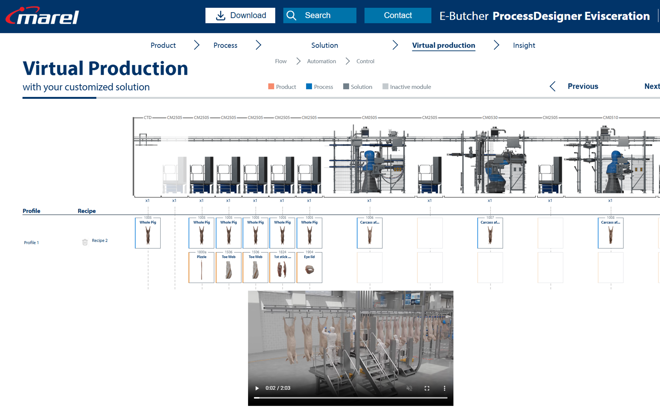Open the Search box

click(319, 15)
